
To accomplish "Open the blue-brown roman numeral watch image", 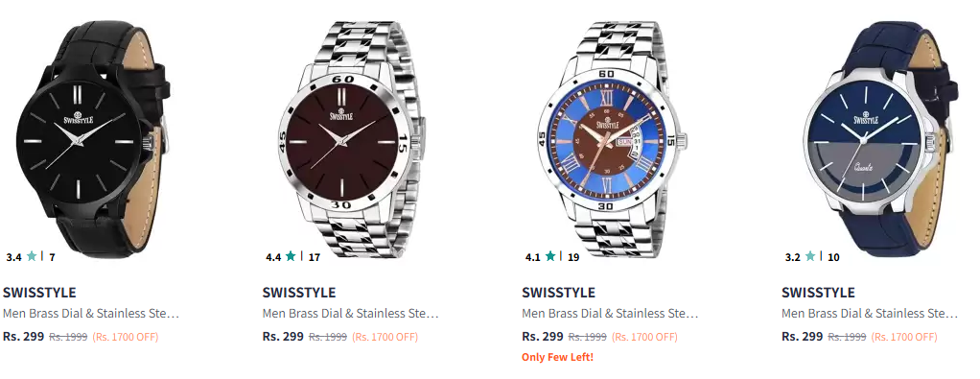I will pos(611,139).
